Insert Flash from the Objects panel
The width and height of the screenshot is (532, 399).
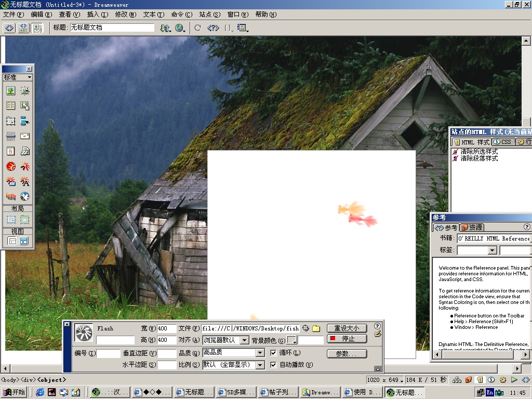tap(25, 166)
